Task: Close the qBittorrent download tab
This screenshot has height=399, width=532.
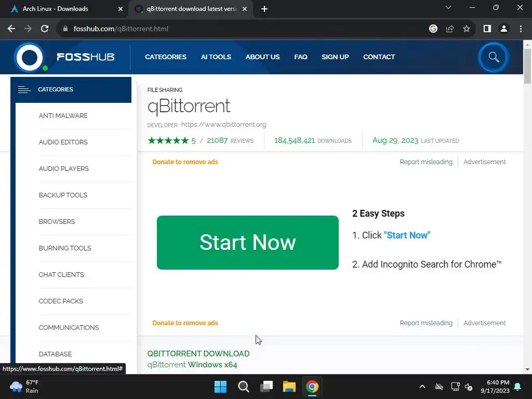Action: (x=245, y=9)
